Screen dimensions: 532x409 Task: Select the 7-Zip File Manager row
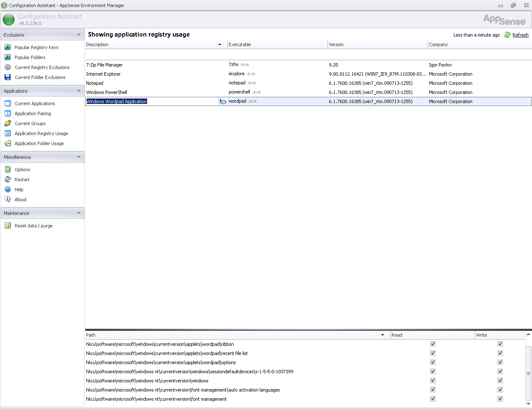(x=308, y=65)
